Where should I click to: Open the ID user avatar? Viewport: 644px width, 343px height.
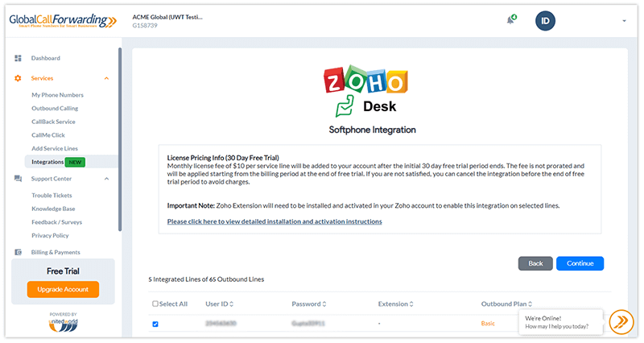(545, 21)
